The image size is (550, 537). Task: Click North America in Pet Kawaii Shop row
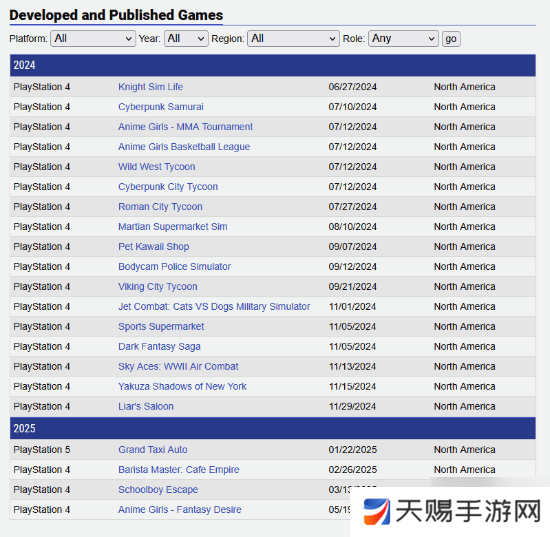(x=464, y=247)
